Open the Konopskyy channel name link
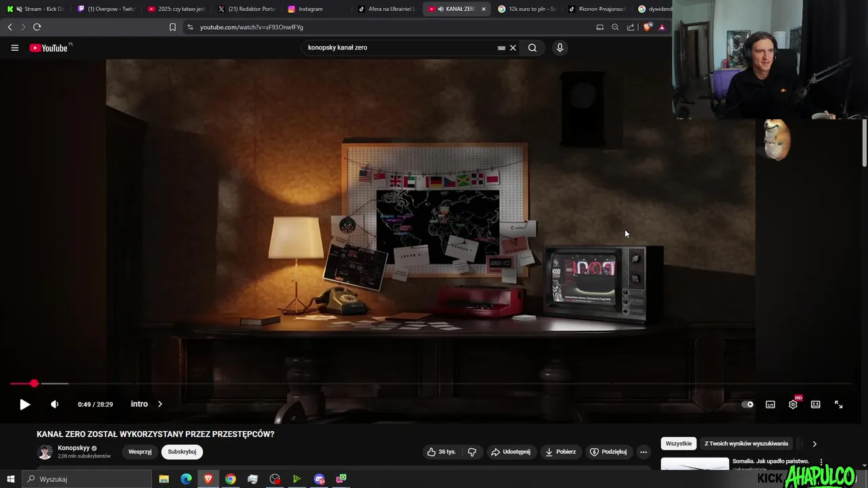The height and width of the screenshot is (488, 868). 73,448
